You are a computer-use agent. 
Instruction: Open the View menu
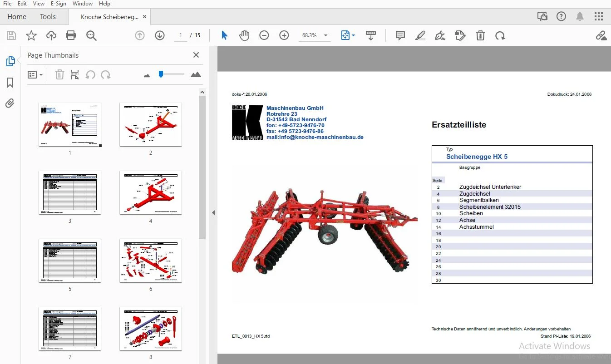coord(39,4)
